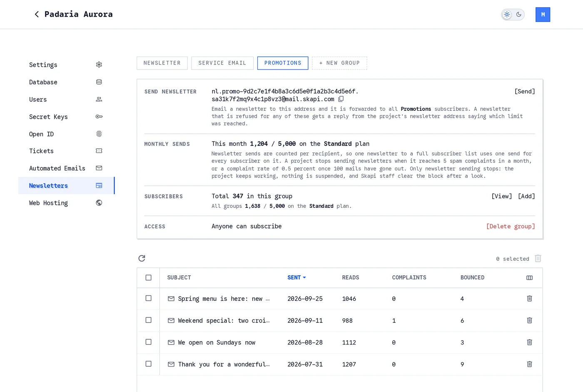Open the 'We open on Sundays now' newsletter
The image size is (583, 392).
click(217, 342)
